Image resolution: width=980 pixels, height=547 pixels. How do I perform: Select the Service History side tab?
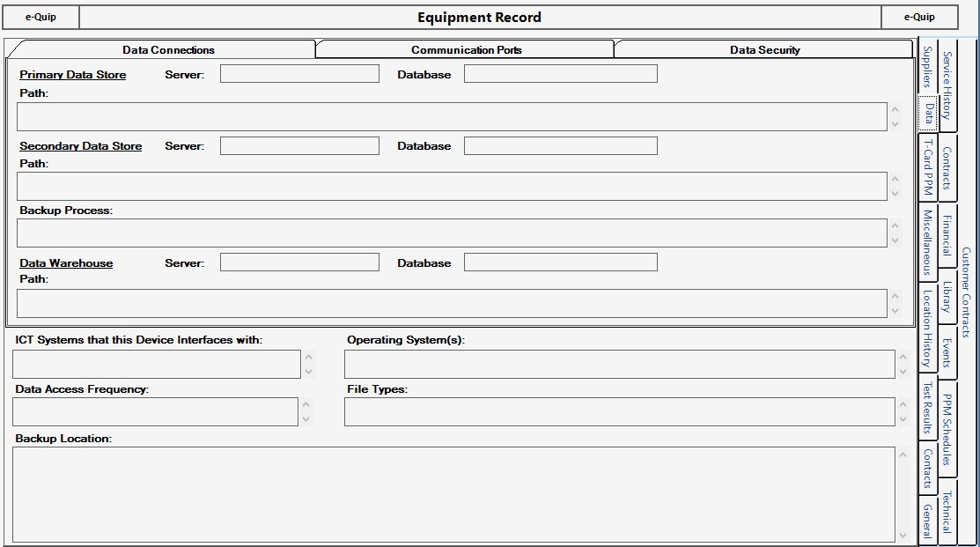coord(947,85)
